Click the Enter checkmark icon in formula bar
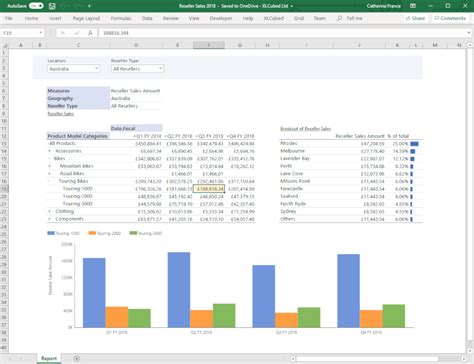 click(x=77, y=33)
